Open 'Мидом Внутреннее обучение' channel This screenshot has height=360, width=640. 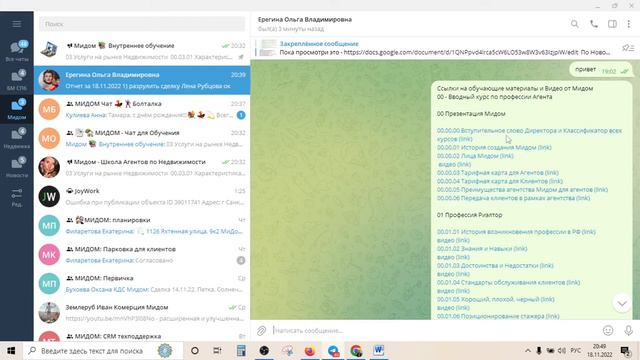[142, 51]
